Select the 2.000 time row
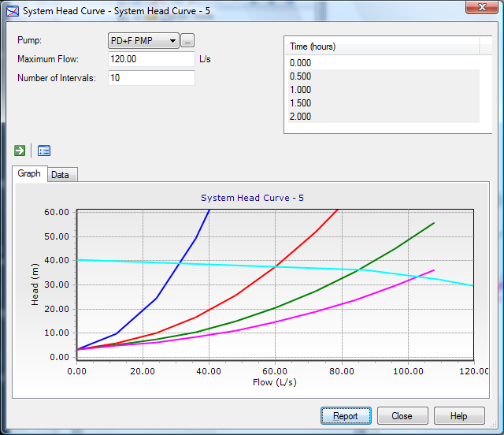Image resolution: width=504 pixels, height=435 pixels. [x=384, y=116]
